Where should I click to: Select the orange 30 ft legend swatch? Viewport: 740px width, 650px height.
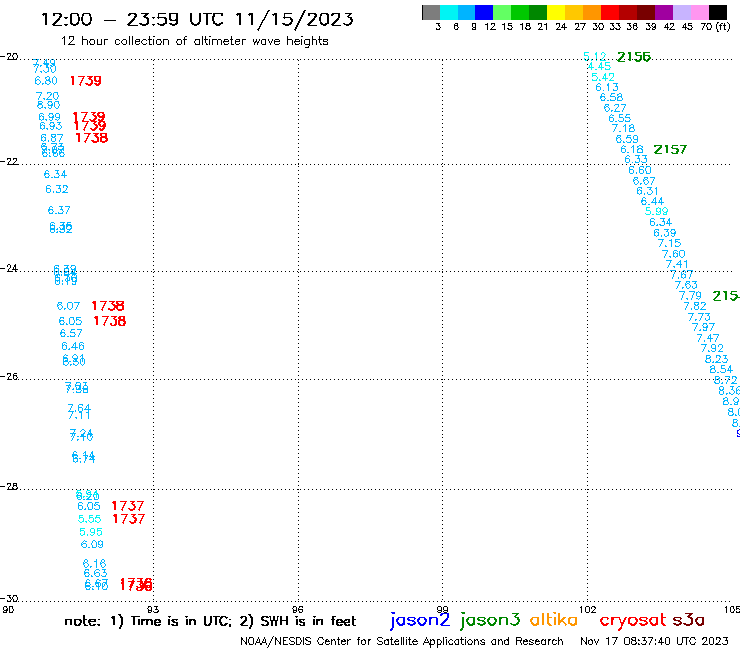tap(592, 12)
